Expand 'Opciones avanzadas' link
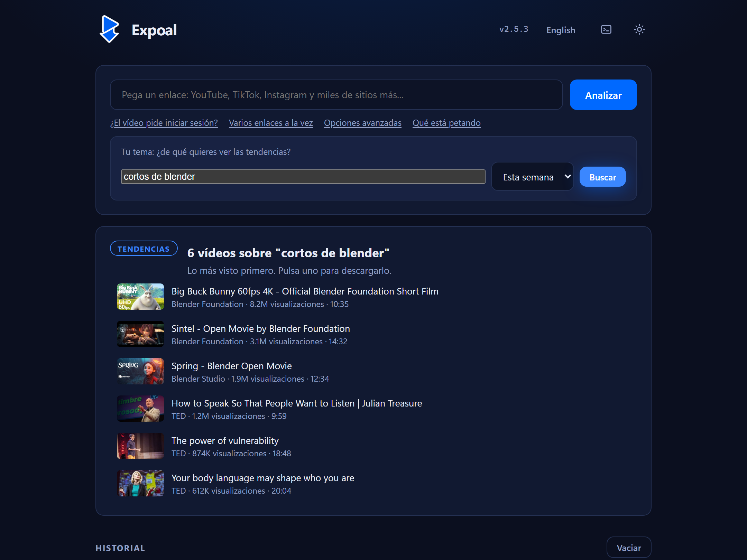747x560 pixels. 362,123
